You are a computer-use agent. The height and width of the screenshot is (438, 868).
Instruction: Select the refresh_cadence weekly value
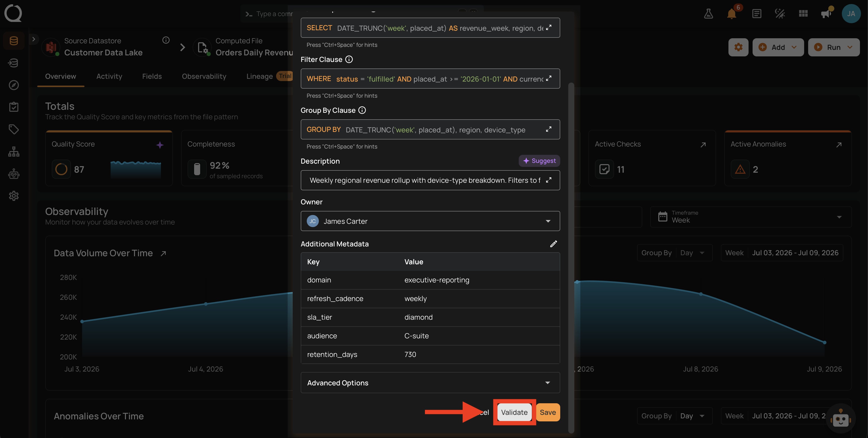coord(415,299)
